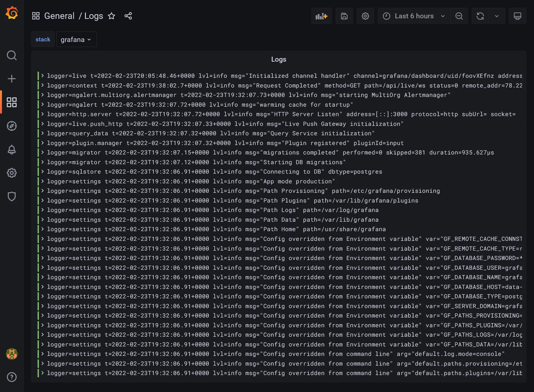Save the dashboard with the disk icon
Image resolution: width=534 pixels, height=392 pixels.
[x=344, y=16]
